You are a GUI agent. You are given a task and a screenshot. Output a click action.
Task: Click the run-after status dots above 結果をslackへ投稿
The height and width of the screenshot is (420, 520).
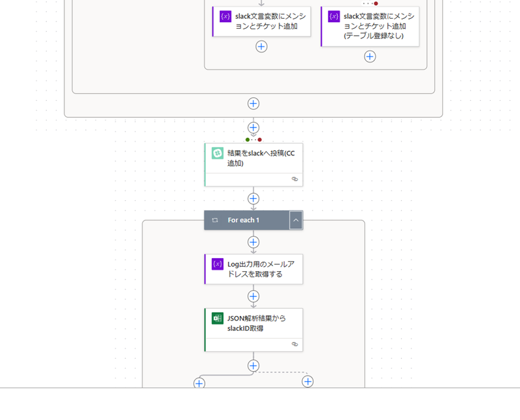[x=253, y=140]
